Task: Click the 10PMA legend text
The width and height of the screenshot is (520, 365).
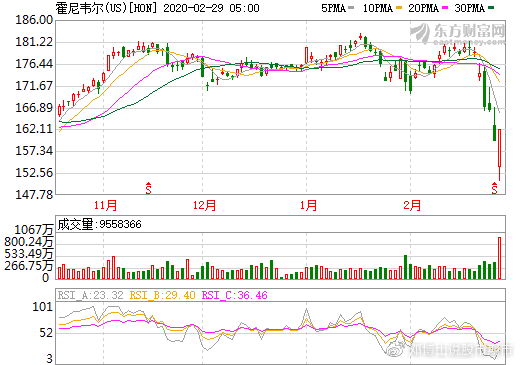Action: point(378,8)
